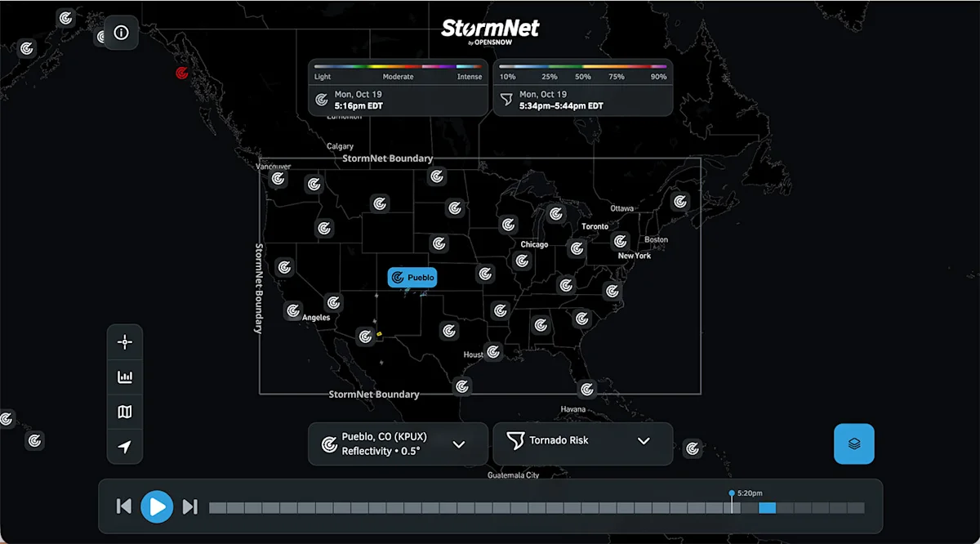Select radar icon in Michigan's Upper Peninsula
Viewport: 980px width, 544px height.
tap(556, 214)
